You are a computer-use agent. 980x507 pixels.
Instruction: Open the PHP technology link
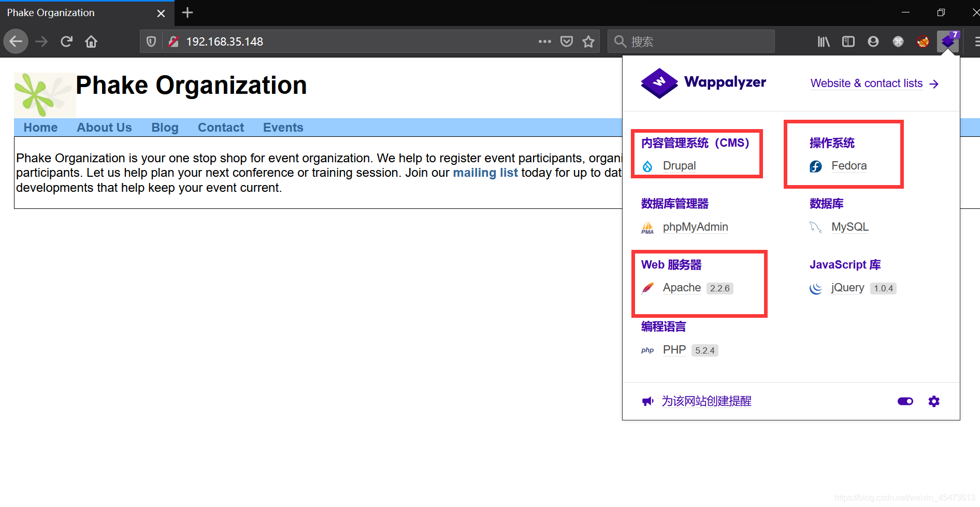coord(674,350)
